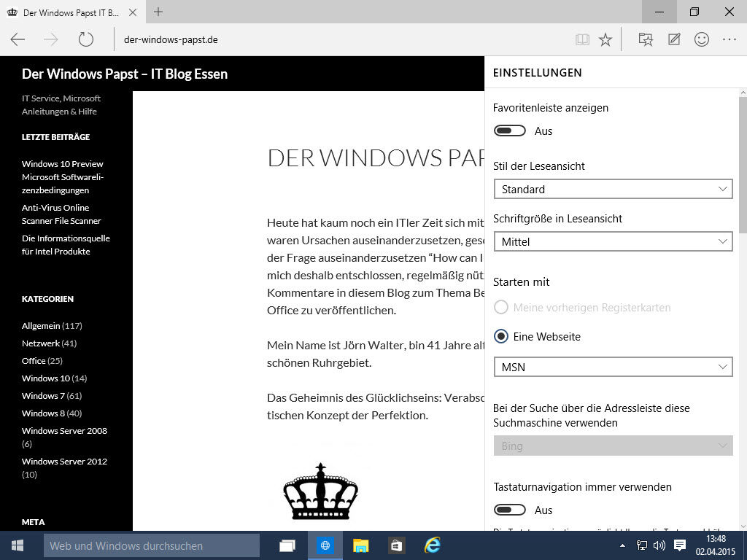Image resolution: width=747 pixels, height=560 pixels.
Task: Click the browser back arrow
Action: click(18, 39)
